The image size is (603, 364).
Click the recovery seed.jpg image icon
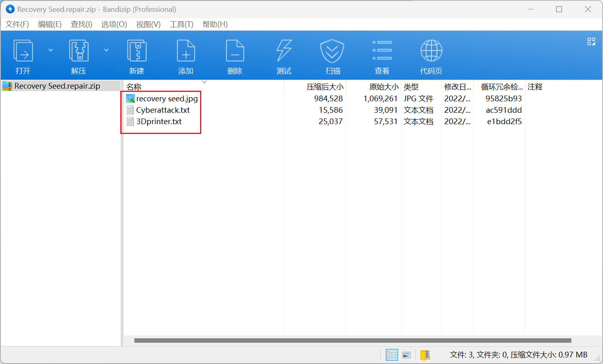tap(130, 98)
